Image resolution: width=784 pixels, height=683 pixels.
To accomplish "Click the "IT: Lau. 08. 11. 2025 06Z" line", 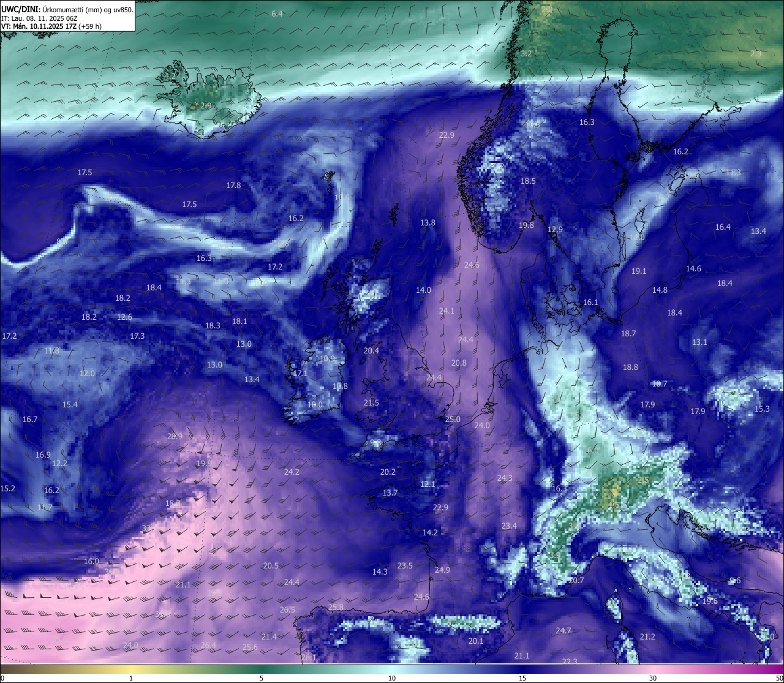I will click(x=40, y=18).
